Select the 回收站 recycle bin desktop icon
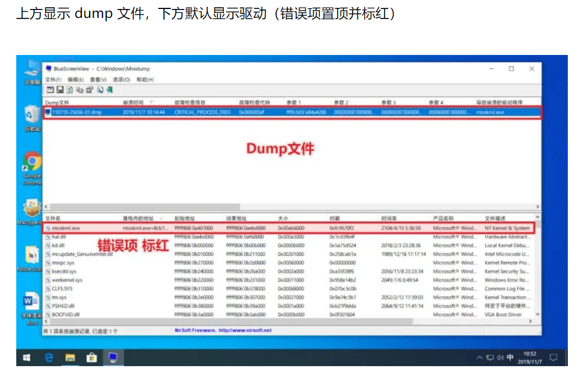 click(32, 118)
